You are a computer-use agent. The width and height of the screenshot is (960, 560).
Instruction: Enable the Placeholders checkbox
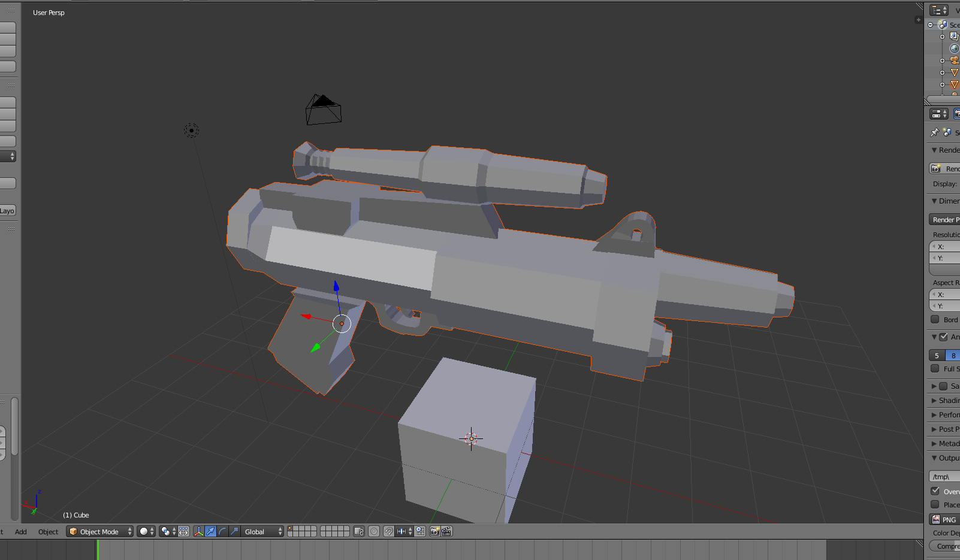click(935, 504)
